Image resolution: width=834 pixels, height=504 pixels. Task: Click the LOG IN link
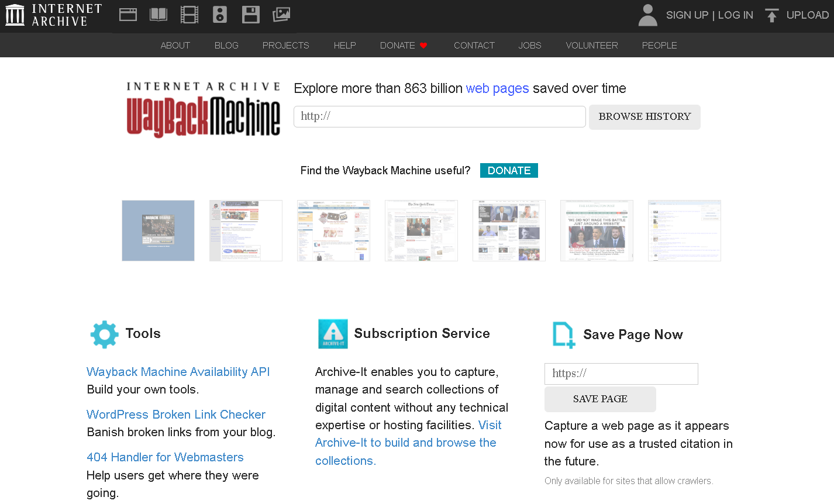tap(736, 15)
